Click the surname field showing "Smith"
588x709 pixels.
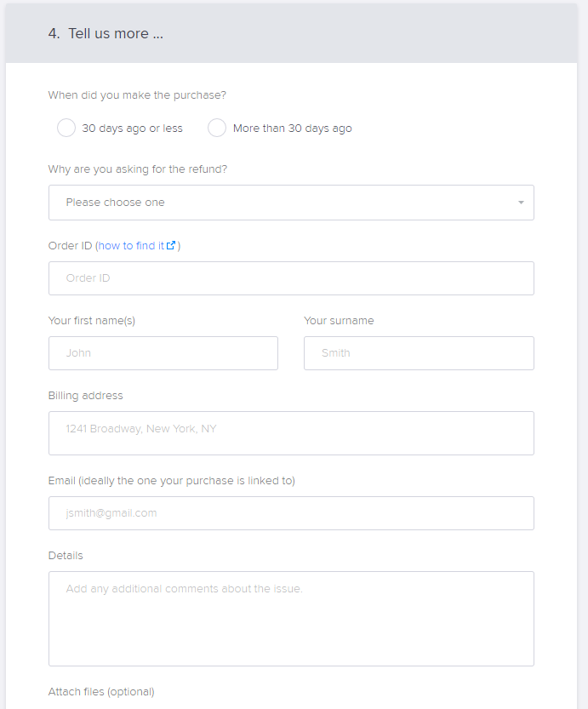[419, 353]
